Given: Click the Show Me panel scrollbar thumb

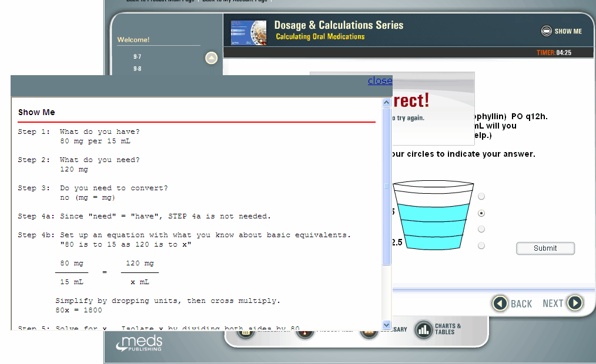Looking at the screenshot, I should [387, 186].
